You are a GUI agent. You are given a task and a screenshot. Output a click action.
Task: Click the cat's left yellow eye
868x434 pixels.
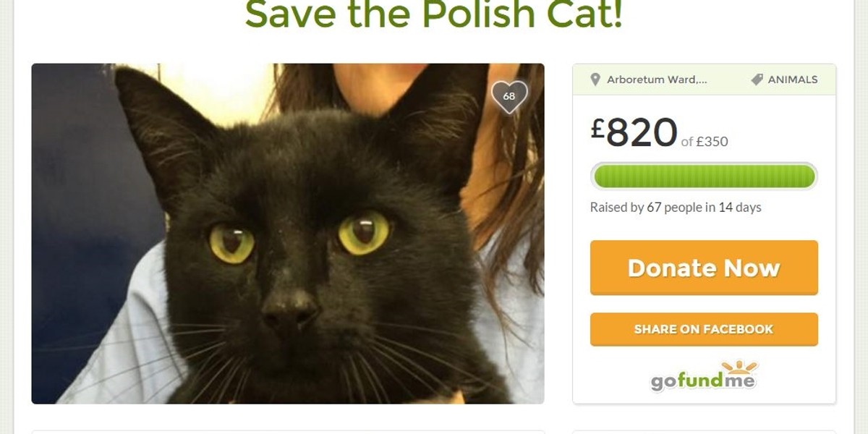231,243
